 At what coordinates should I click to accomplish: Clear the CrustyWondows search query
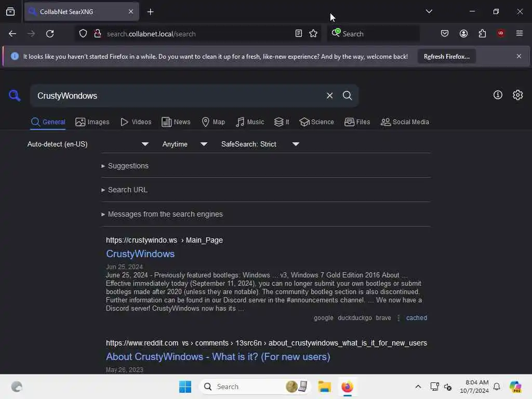click(329, 96)
